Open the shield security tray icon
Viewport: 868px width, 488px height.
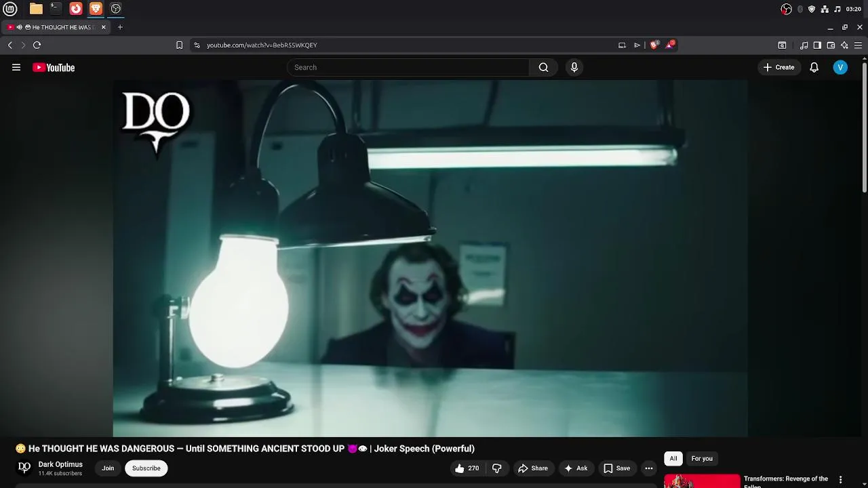pos(812,9)
